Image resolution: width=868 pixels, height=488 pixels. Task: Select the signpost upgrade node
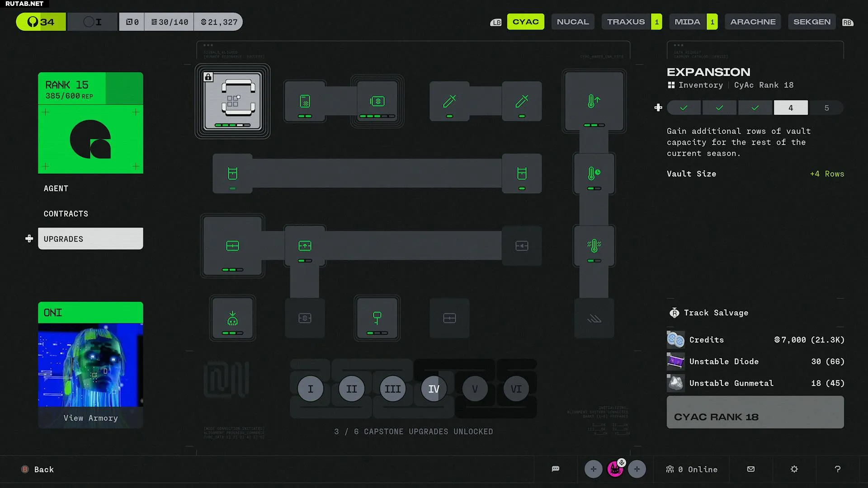click(377, 318)
